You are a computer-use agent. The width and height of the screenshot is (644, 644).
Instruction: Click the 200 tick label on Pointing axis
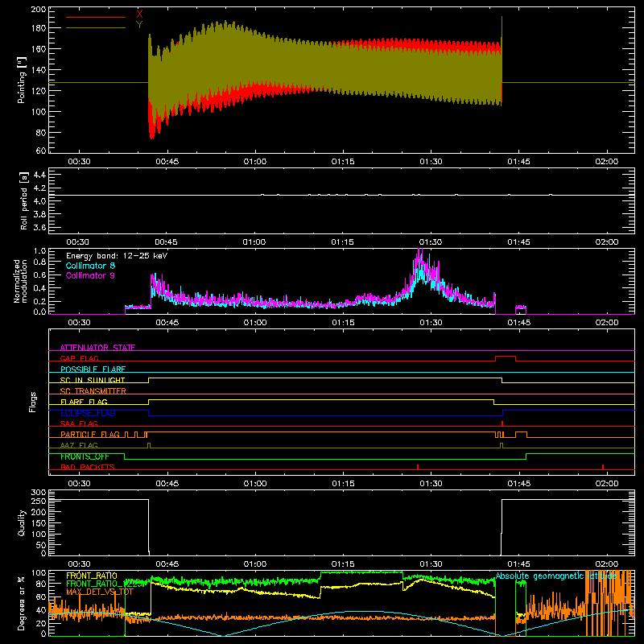click(x=39, y=9)
